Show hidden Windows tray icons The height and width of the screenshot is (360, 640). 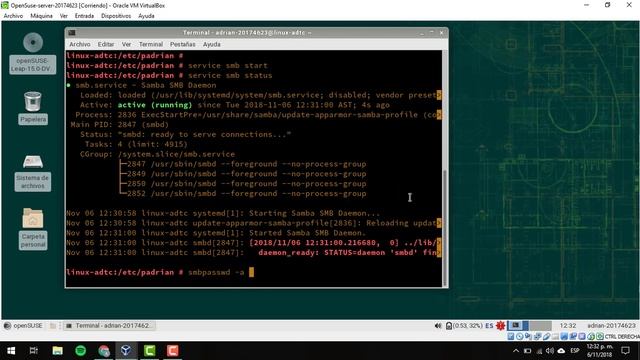coord(516,351)
